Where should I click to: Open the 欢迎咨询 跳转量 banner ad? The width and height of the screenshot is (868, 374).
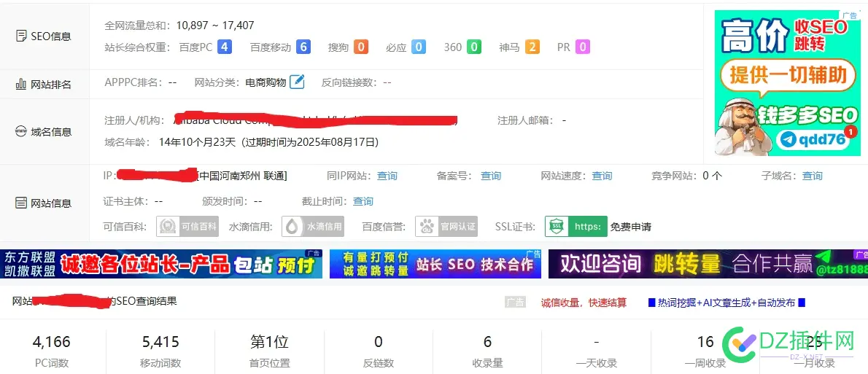(708, 264)
